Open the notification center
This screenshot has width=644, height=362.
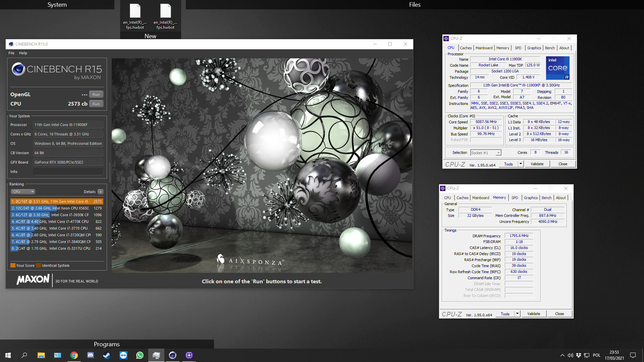(x=633, y=355)
